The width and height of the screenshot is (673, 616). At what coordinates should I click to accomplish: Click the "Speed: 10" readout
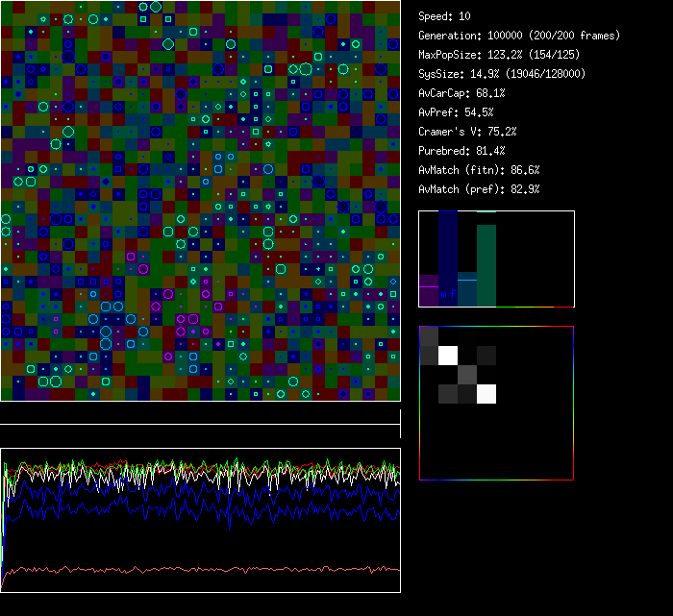click(x=444, y=16)
